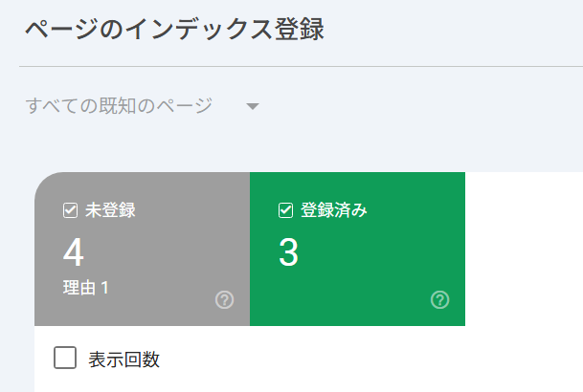Toggle the 未登録 checkbox
583x392 pixels.
coord(70,211)
